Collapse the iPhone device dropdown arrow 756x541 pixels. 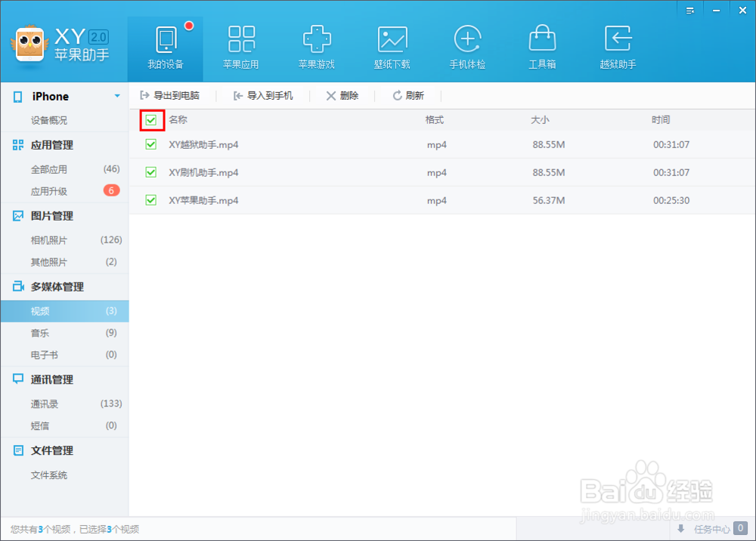(x=117, y=96)
